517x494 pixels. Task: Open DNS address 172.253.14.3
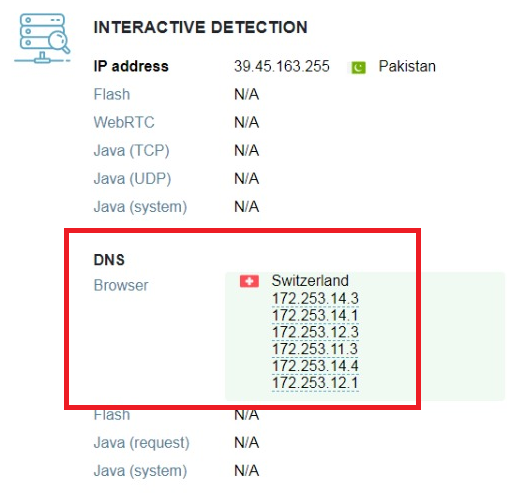click(315, 298)
